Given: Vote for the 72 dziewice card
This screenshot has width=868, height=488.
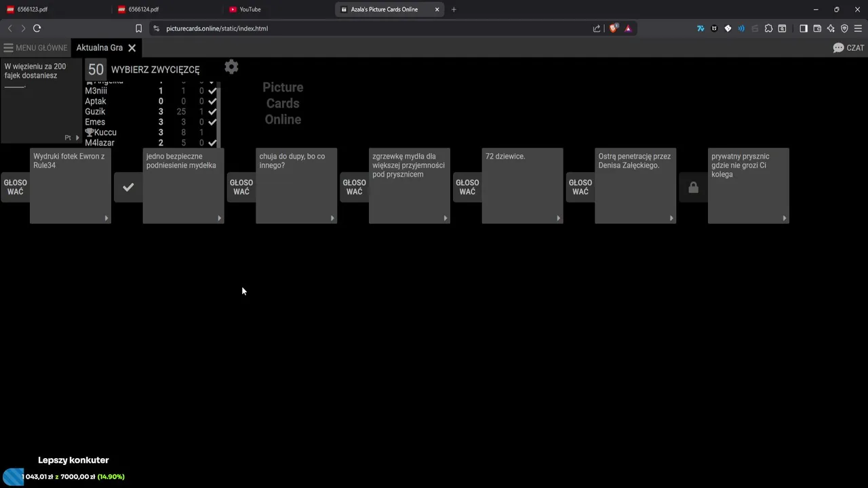Looking at the screenshot, I should pyautogui.click(x=468, y=187).
